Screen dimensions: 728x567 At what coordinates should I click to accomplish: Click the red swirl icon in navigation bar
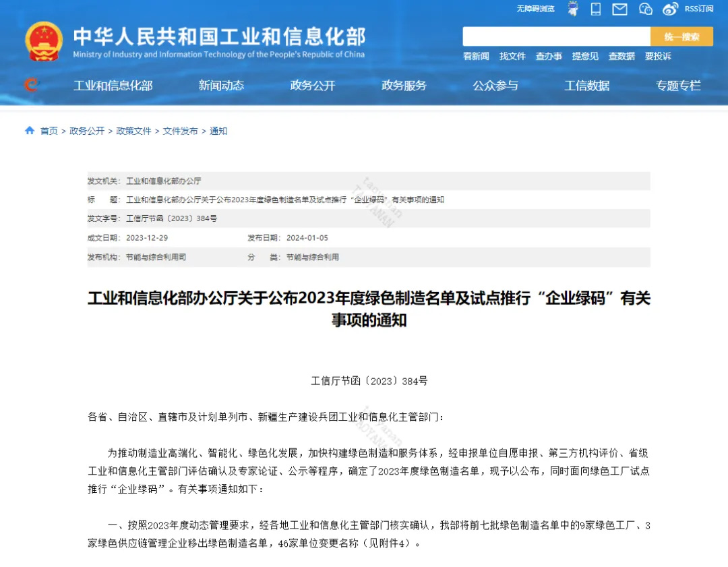(x=31, y=85)
